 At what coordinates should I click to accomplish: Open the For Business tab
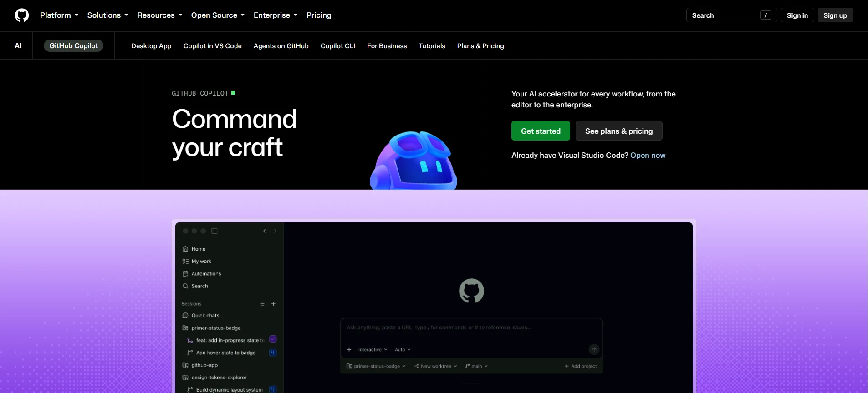[x=387, y=46]
